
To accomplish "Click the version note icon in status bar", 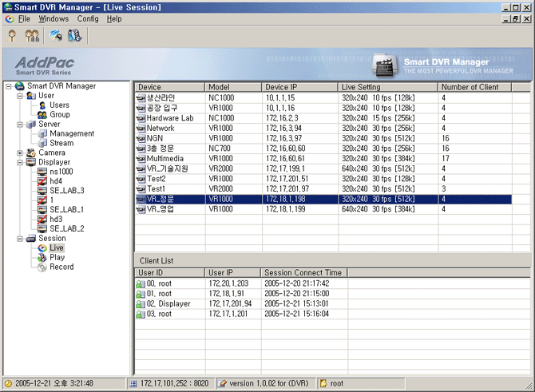I will pyautogui.click(x=222, y=384).
